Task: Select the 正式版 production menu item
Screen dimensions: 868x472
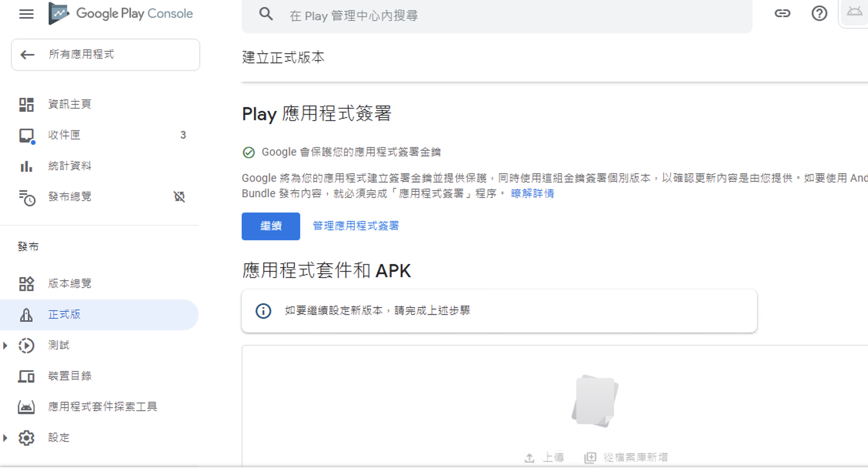Action: point(65,315)
